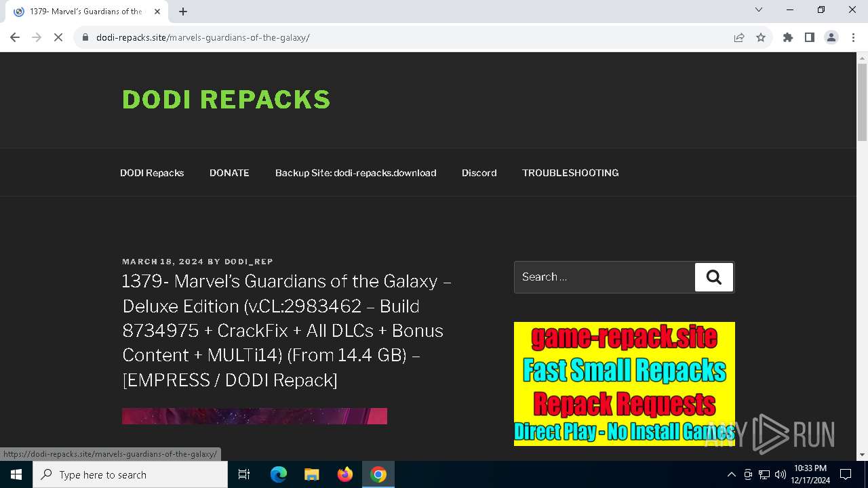Open a new tab

(183, 12)
